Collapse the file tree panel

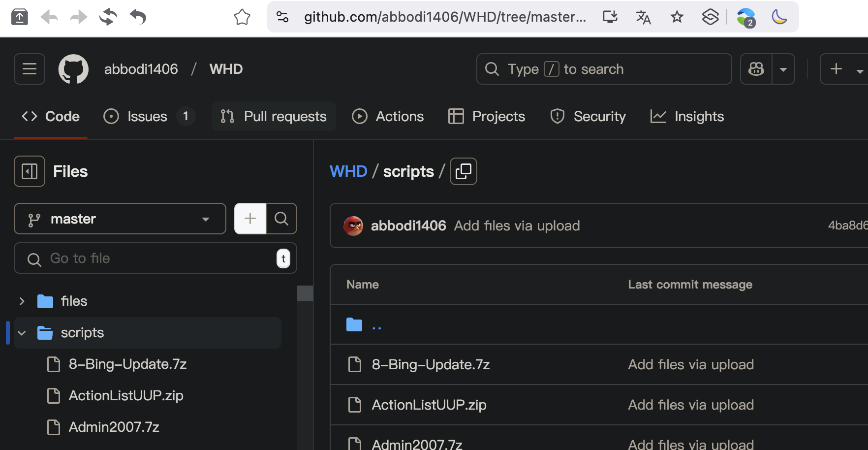point(30,171)
